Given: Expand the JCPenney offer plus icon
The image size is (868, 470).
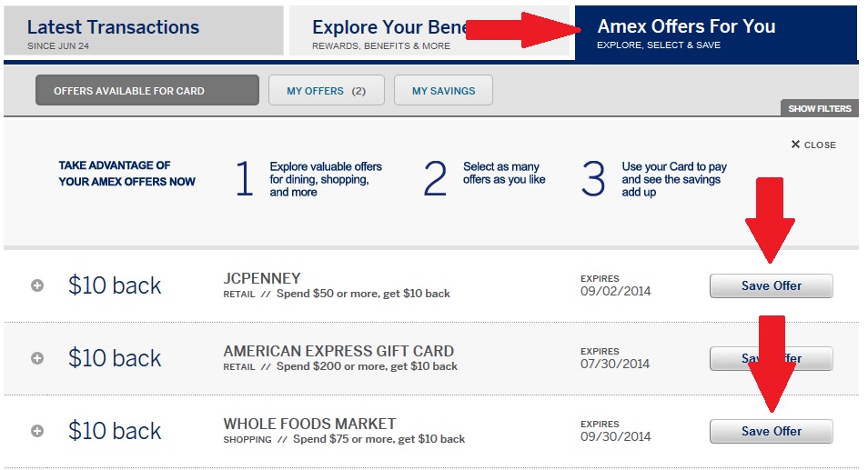Looking at the screenshot, I should pyautogui.click(x=37, y=285).
